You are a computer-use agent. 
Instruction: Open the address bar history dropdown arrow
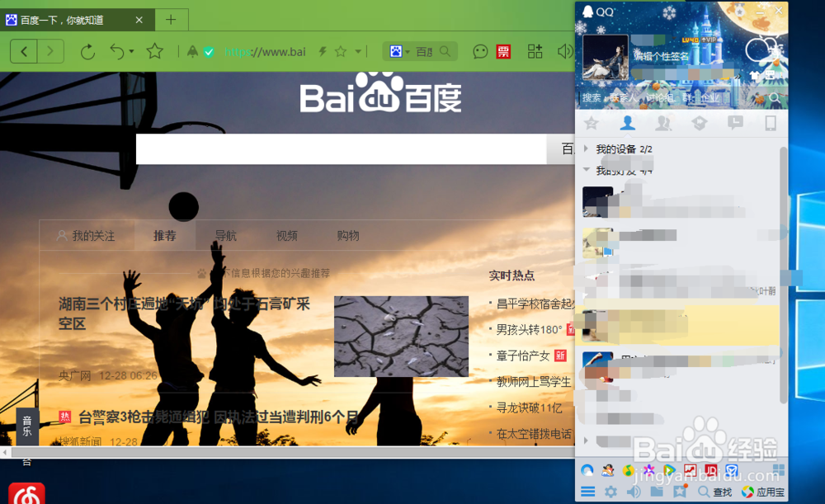(x=358, y=52)
